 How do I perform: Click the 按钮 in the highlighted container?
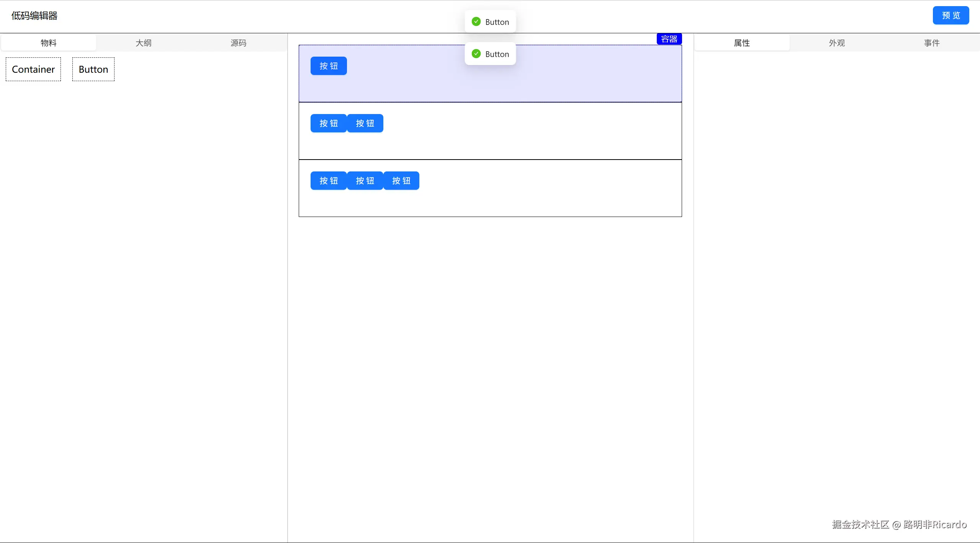point(329,66)
